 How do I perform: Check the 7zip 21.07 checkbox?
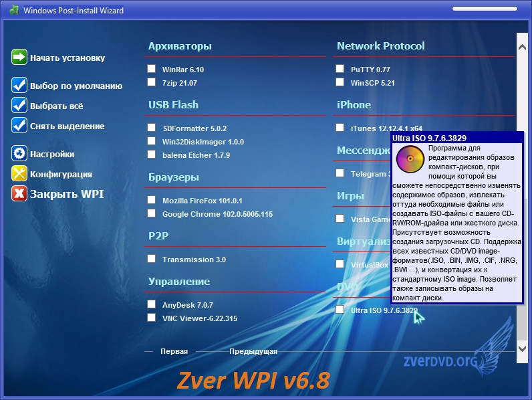pyautogui.click(x=151, y=82)
